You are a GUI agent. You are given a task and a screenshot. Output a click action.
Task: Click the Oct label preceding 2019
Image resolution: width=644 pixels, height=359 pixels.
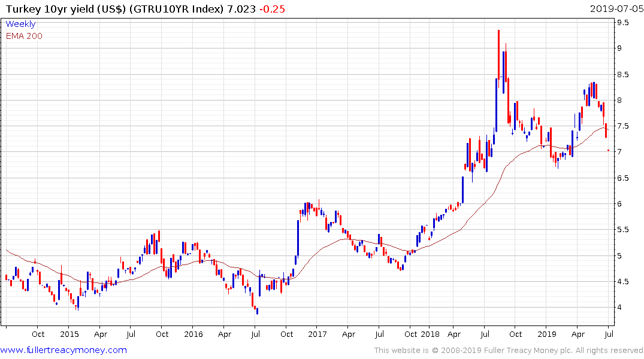click(516, 334)
